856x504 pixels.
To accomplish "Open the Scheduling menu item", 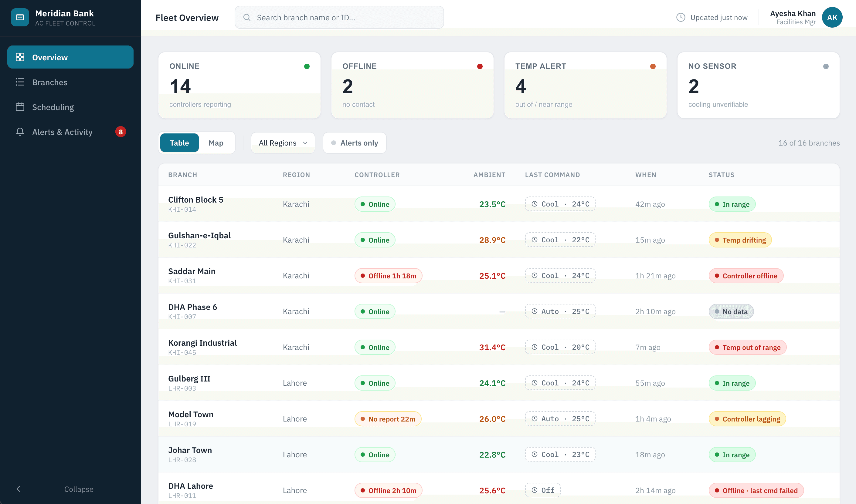I will [x=70, y=107].
